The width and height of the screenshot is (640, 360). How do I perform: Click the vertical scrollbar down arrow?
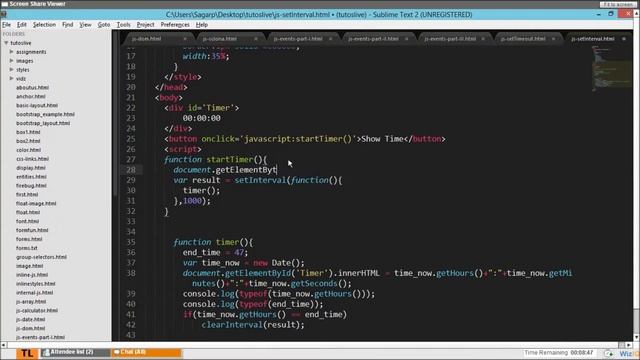pos(636,338)
